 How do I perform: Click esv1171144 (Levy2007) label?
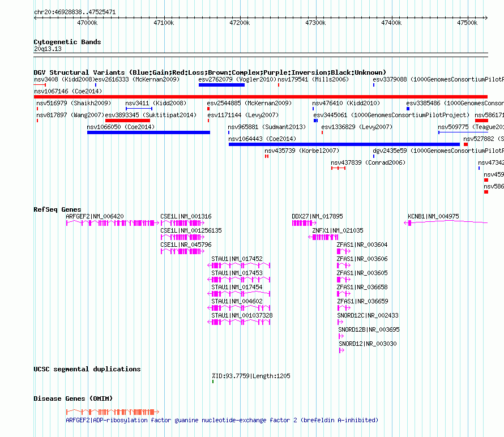click(x=243, y=115)
